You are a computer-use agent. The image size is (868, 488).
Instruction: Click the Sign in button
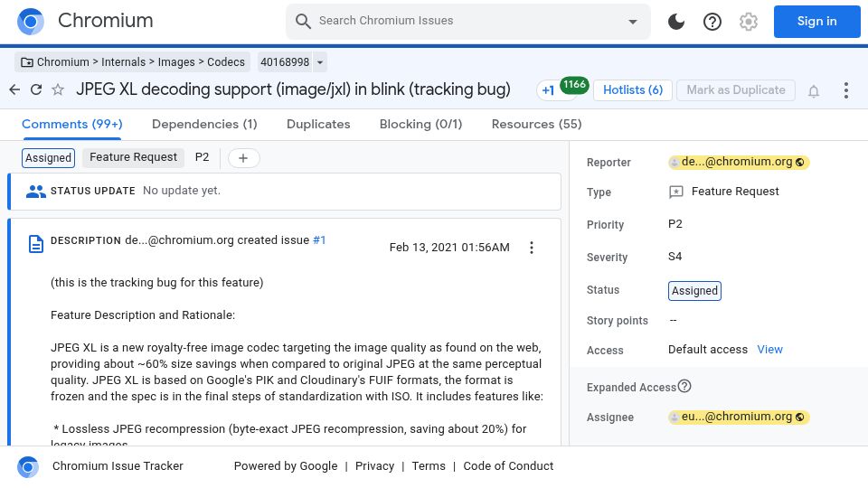click(x=816, y=22)
